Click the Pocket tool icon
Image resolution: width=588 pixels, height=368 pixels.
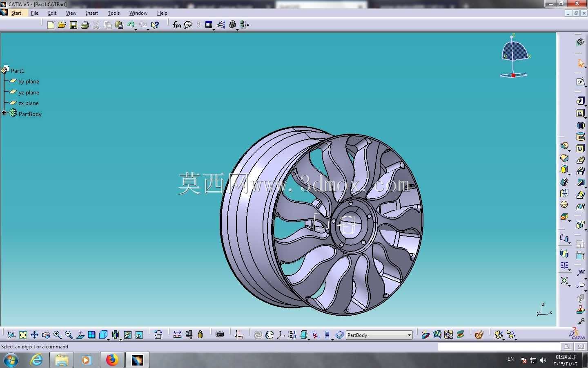tap(580, 113)
